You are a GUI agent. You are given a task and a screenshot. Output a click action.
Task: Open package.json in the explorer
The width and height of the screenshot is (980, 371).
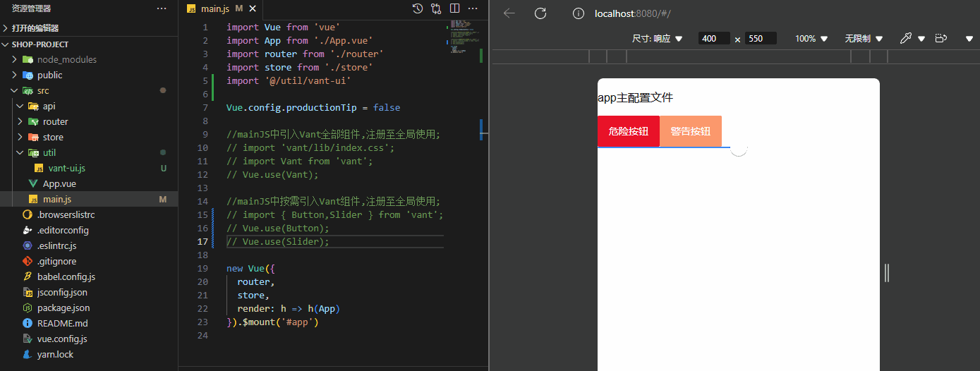point(89,308)
